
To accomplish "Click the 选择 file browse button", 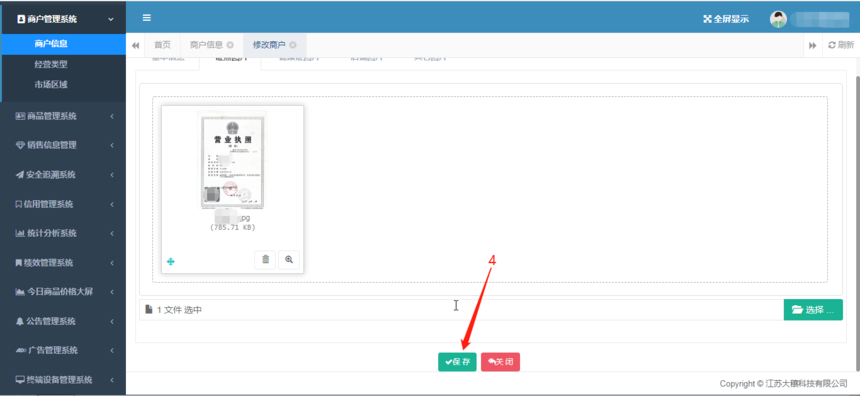I will (x=813, y=310).
